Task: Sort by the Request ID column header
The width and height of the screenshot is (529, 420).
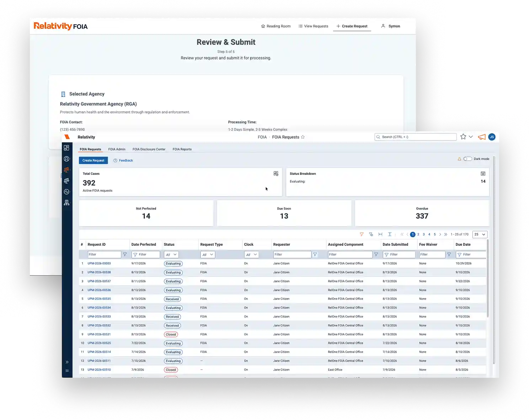Action: [x=97, y=245]
